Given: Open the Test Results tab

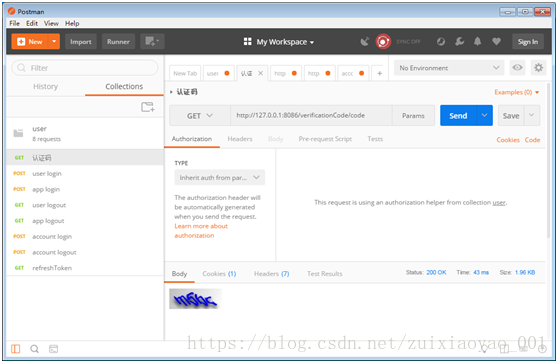Looking at the screenshot, I should click(x=325, y=274).
